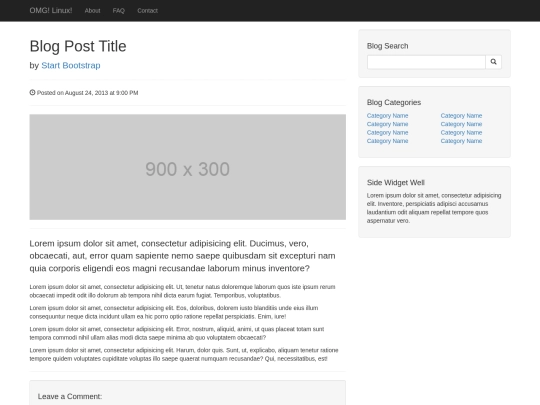
Task: Click the paragraph ending 'Temporibus, voluptatibus.'
Action: click(183, 291)
